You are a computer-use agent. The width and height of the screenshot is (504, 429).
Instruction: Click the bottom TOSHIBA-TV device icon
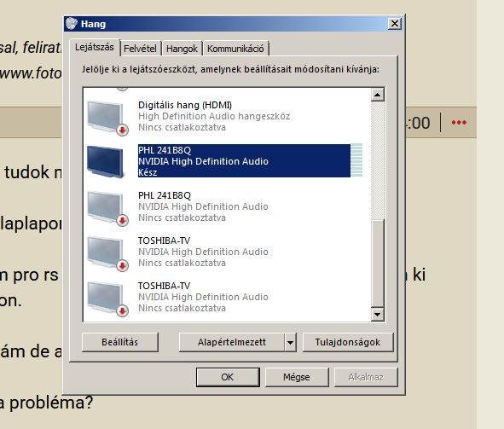[107, 299]
